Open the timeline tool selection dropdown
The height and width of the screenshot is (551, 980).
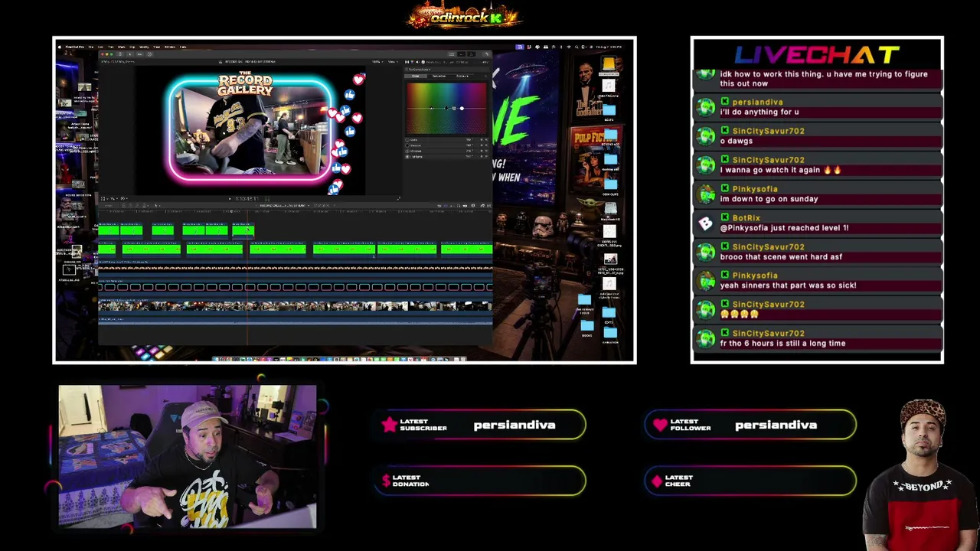tap(157, 206)
